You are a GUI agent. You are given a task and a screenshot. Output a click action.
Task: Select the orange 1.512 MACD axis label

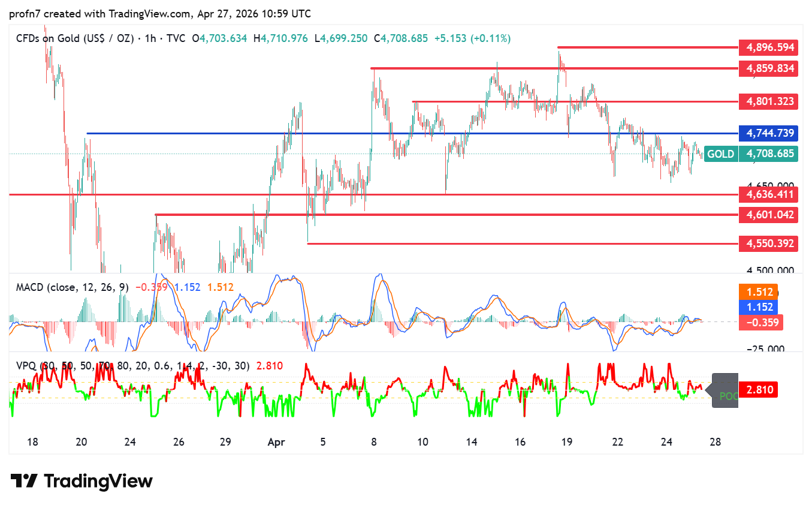(x=759, y=292)
